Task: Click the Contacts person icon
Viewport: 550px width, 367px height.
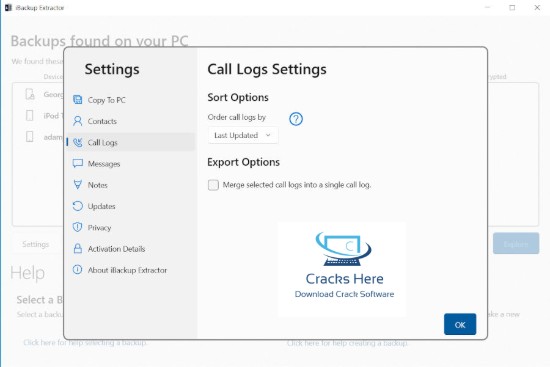Action: coord(78,121)
